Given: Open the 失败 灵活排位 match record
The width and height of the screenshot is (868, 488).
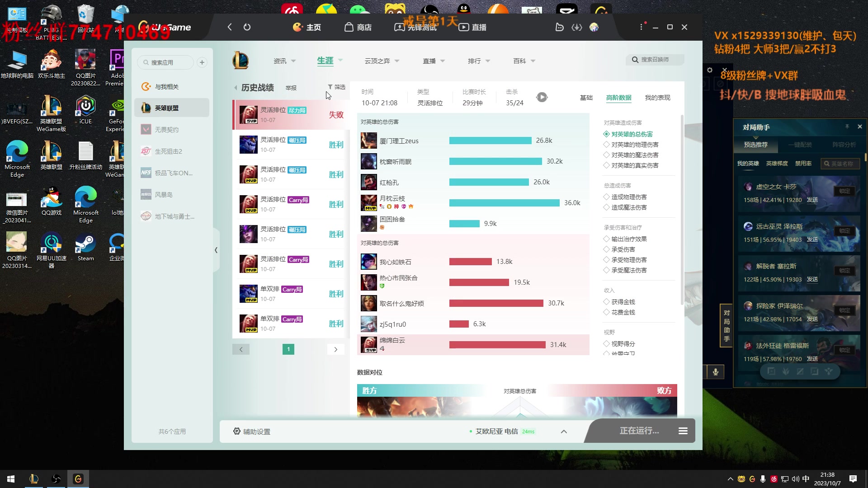Looking at the screenshot, I should [291, 115].
